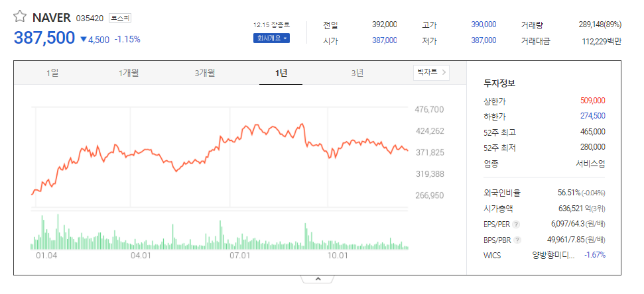Click current price 387,500
The image size is (644, 294).
click(44, 38)
